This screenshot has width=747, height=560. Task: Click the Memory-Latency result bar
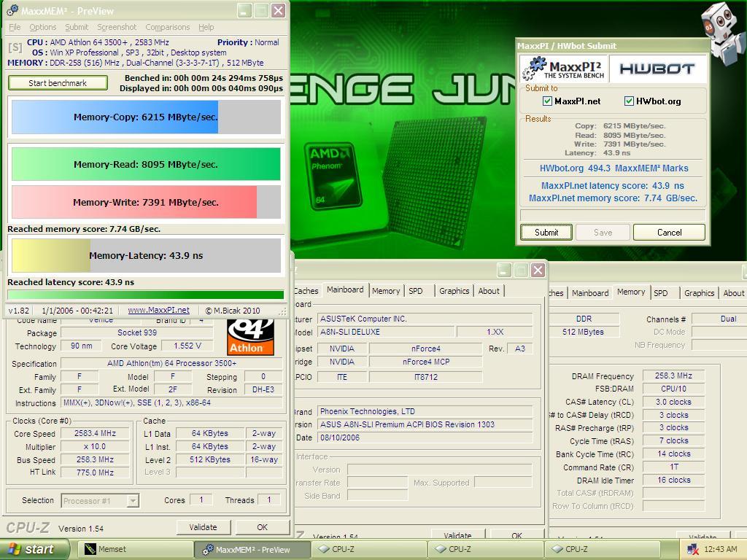tap(146, 256)
